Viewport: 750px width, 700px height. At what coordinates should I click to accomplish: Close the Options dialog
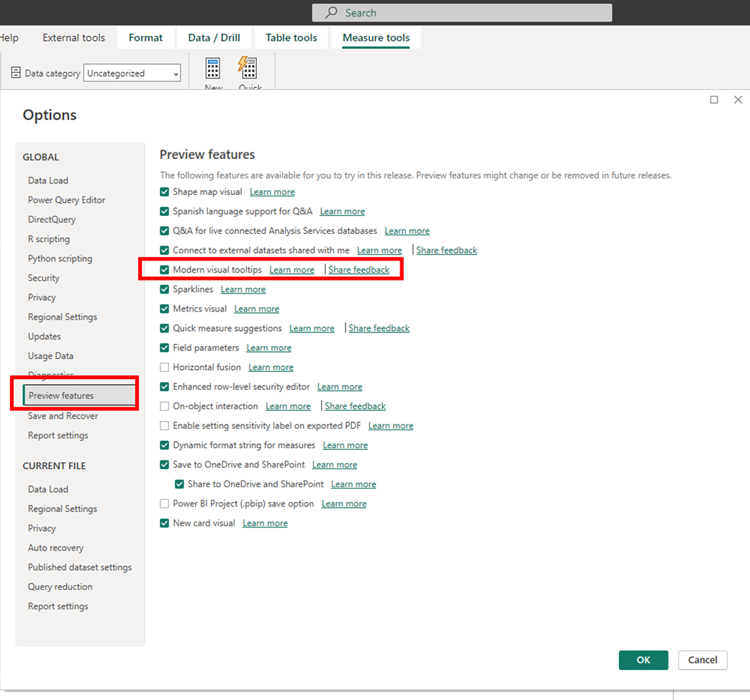coord(738,99)
